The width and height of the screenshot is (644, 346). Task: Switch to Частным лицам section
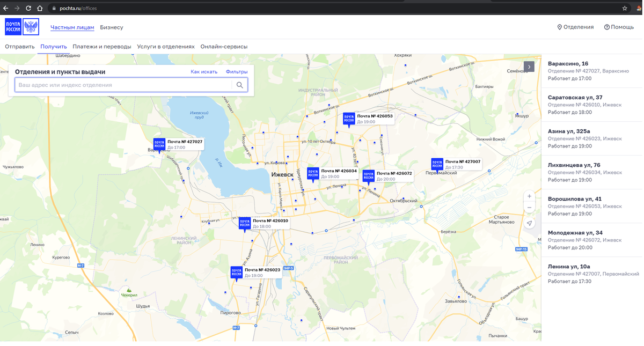coord(72,27)
